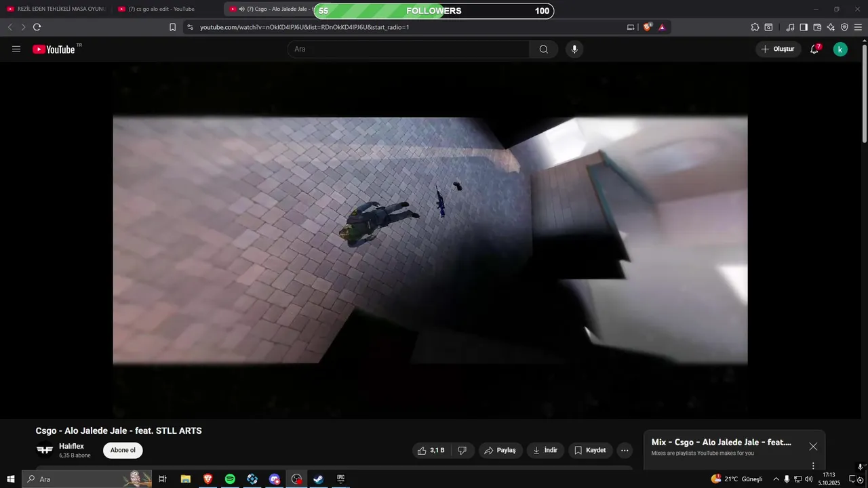
Task: Open picture-in-picture icon in address bar
Action: point(631,27)
